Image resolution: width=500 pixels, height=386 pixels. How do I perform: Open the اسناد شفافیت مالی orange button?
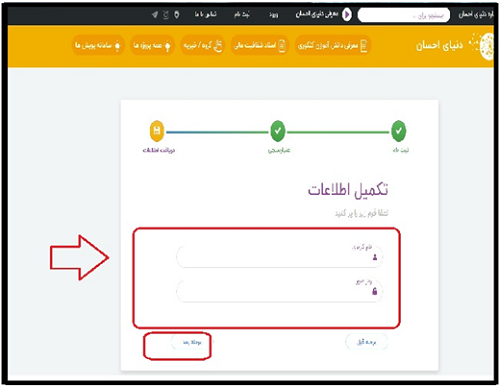coord(259,45)
